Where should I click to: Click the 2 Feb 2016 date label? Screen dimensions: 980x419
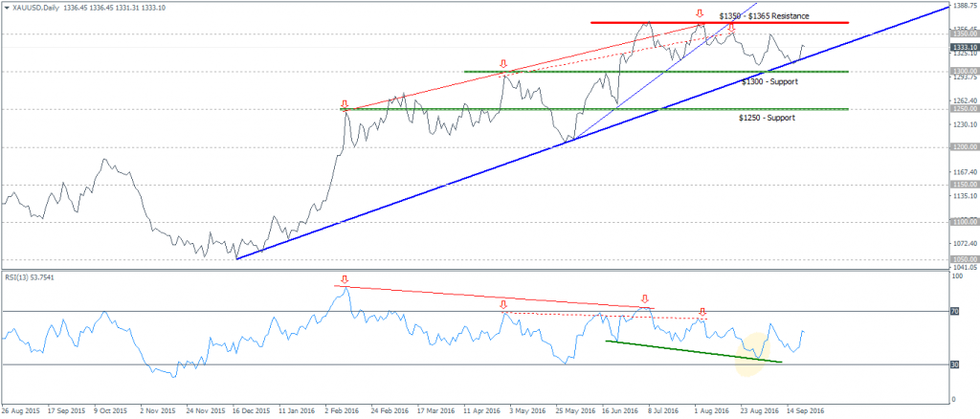(x=344, y=411)
